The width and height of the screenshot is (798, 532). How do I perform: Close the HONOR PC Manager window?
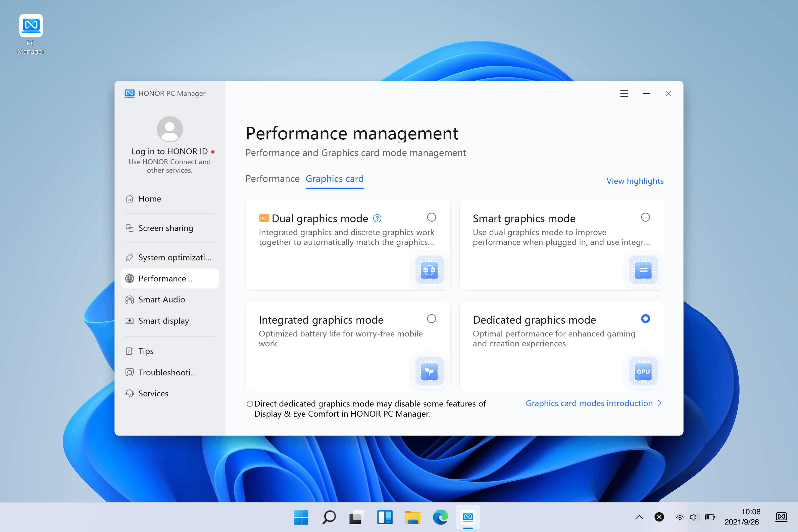(668, 93)
